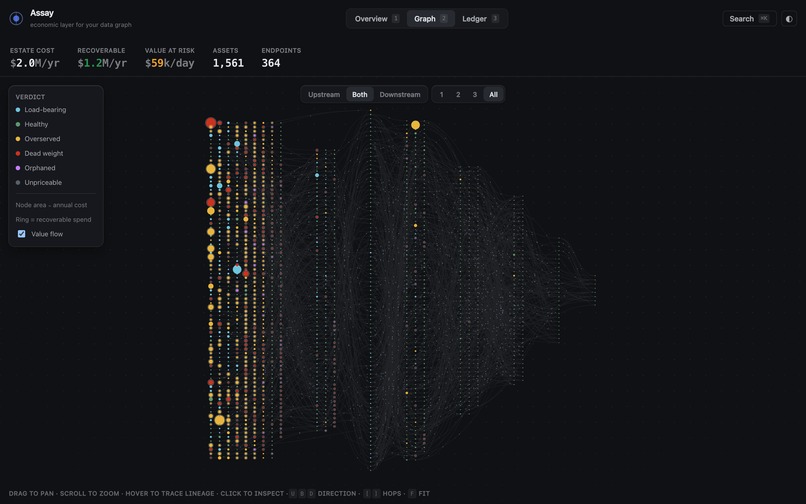Screen dimensions: 806x504
Task: Click the Assay app title
Action: pos(42,13)
